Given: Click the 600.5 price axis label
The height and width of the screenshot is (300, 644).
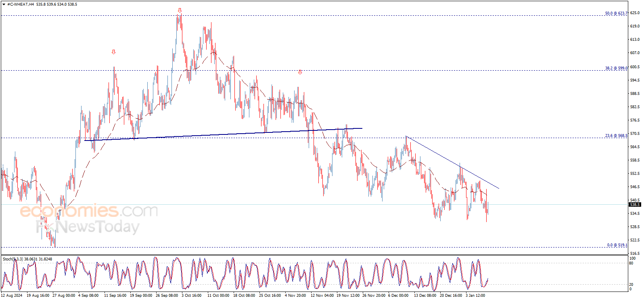Looking at the screenshot, I should [635, 67].
